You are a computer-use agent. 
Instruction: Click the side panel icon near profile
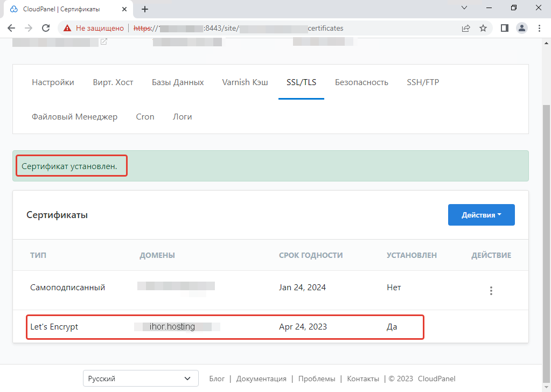504,28
